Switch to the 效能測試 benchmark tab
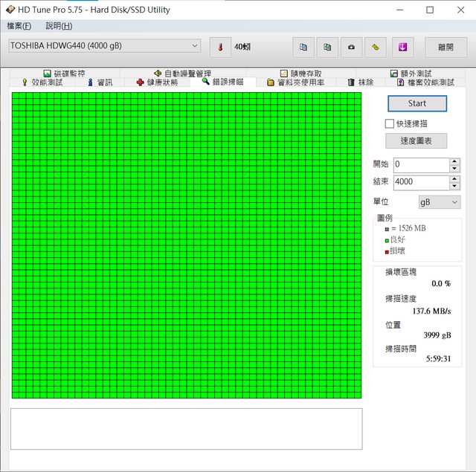Image resolution: width=476 pixels, height=472 pixels. click(x=42, y=83)
